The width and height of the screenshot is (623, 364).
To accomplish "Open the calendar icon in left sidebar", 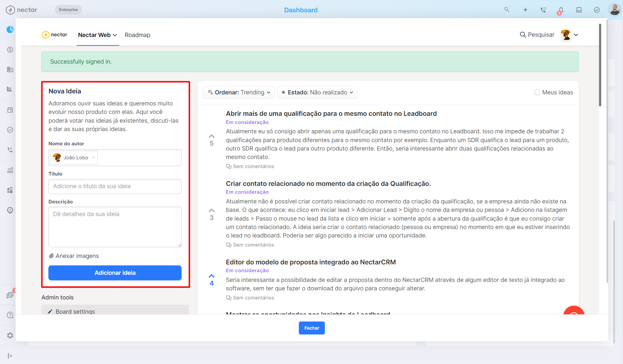I will 10,110.
